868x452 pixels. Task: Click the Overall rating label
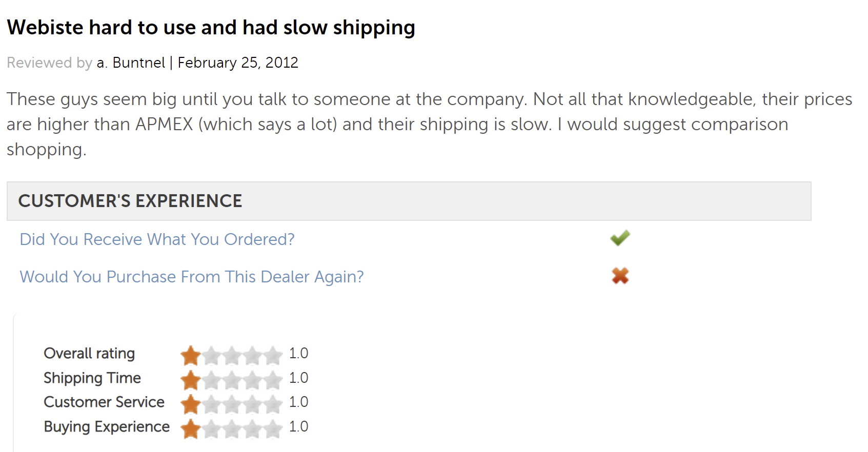coord(89,353)
